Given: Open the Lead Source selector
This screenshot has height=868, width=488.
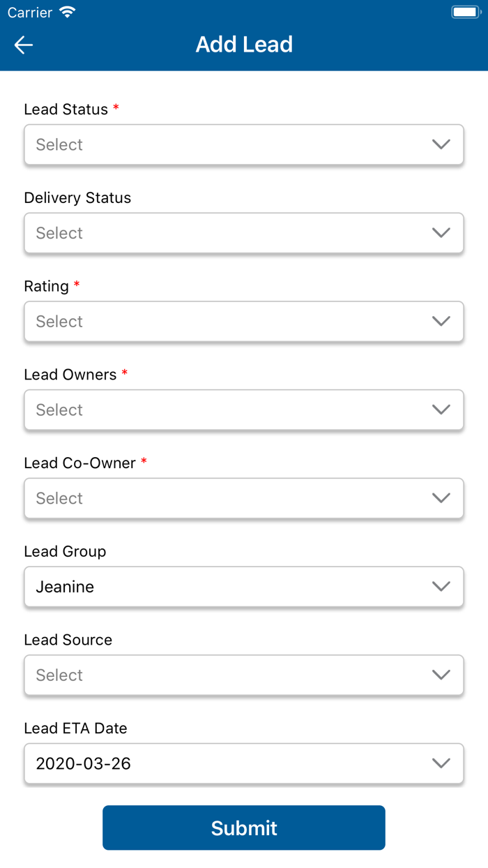Looking at the screenshot, I should 244,675.
